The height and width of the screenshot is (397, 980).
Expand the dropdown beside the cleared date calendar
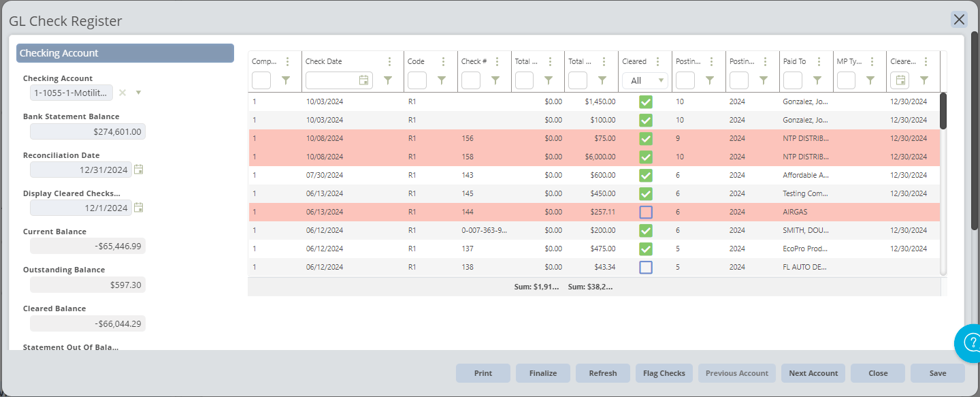pos(924,80)
